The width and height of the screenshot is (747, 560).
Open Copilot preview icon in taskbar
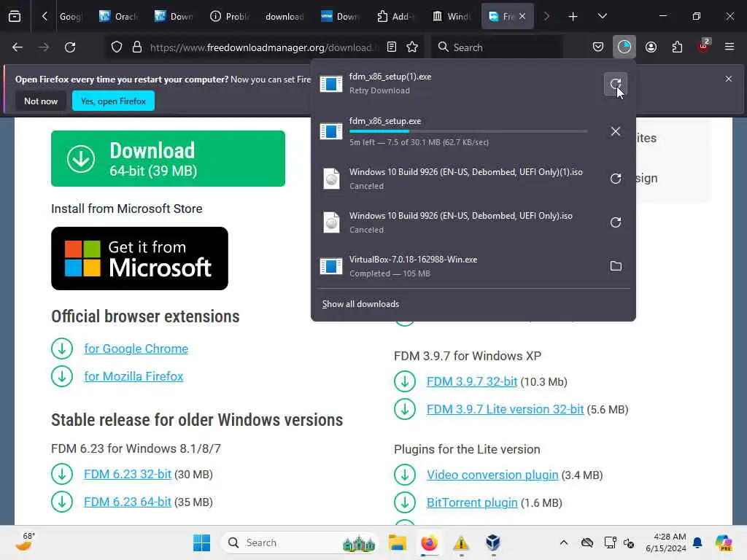tap(723, 542)
